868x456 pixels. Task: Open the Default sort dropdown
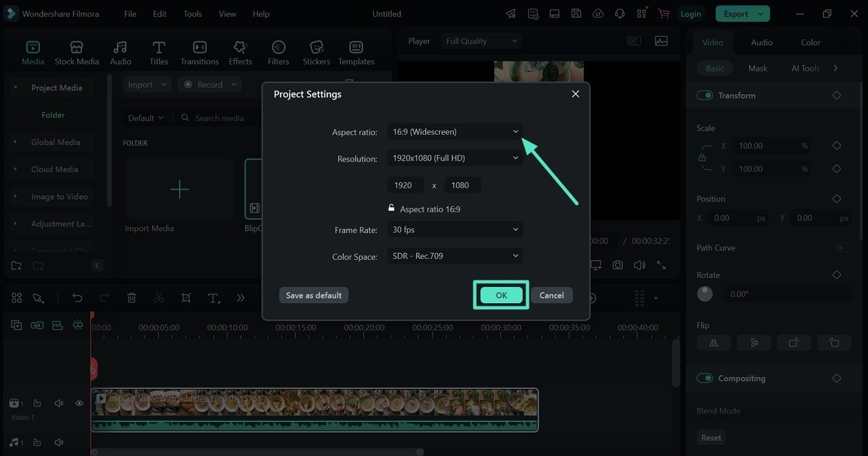click(146, 118)
